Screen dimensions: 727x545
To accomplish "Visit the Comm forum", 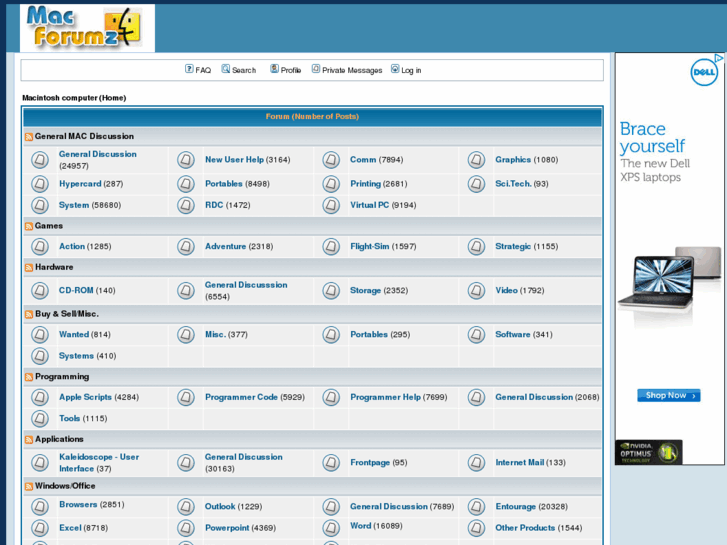I will 363,160.
